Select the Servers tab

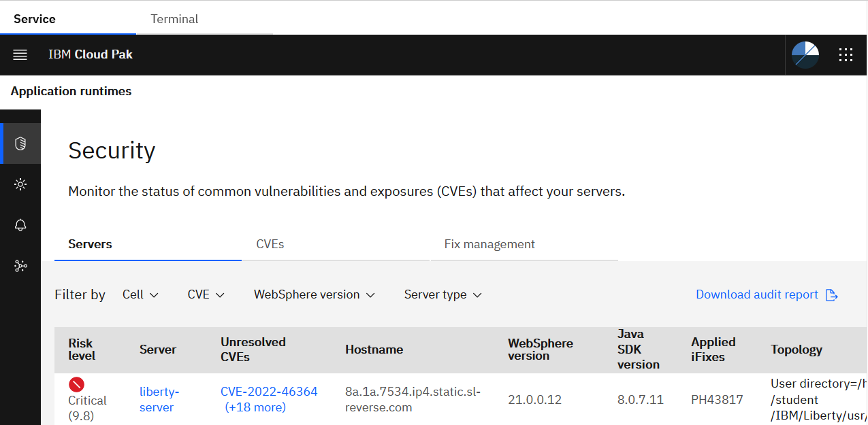[148, 244]
